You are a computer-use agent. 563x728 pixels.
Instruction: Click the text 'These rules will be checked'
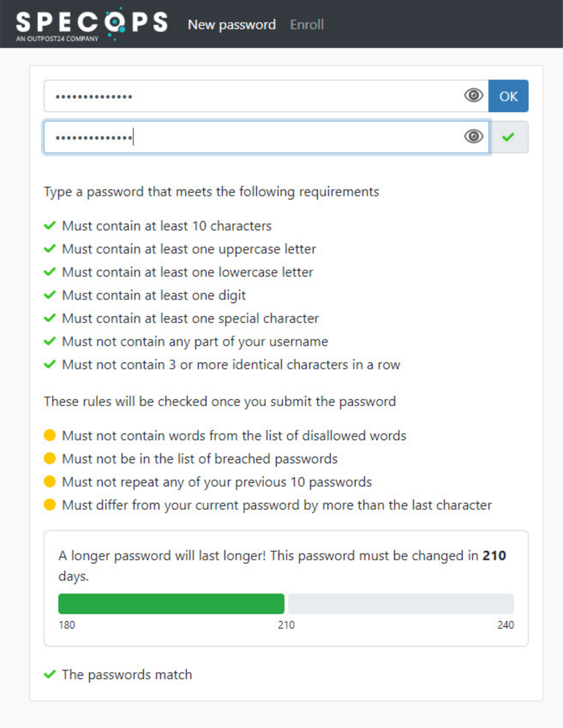pyautogui.click(x=219, y=402)
